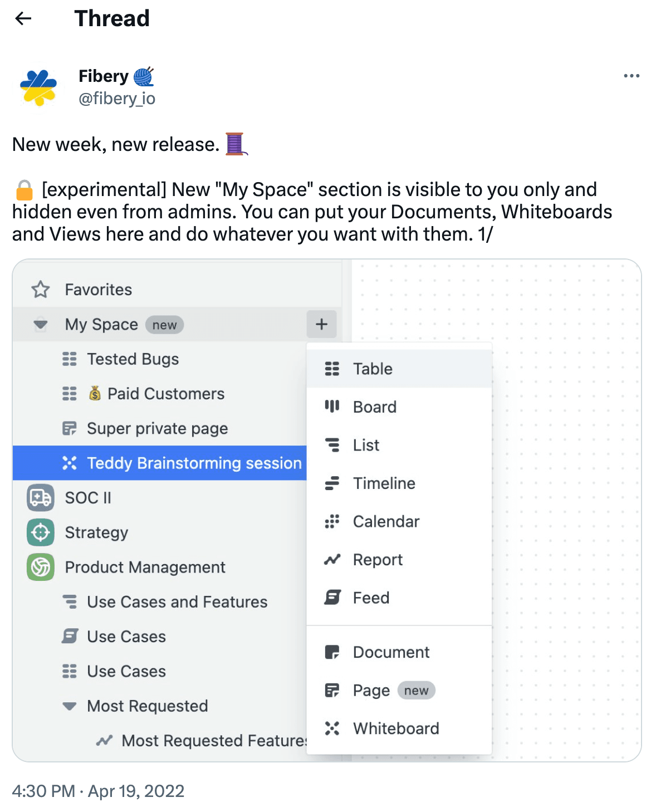Click the SOC II space icon

click(41, 497)
